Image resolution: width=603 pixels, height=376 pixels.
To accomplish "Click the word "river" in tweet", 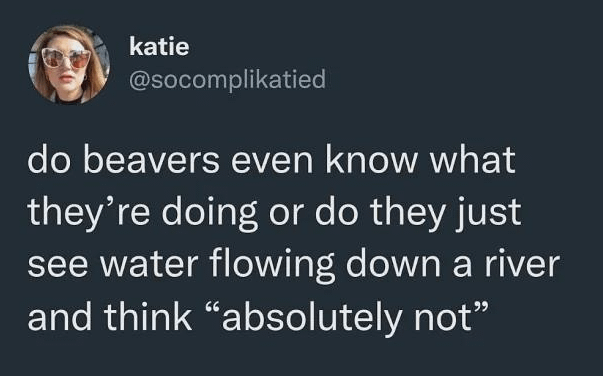I will (x=522, y=264).
